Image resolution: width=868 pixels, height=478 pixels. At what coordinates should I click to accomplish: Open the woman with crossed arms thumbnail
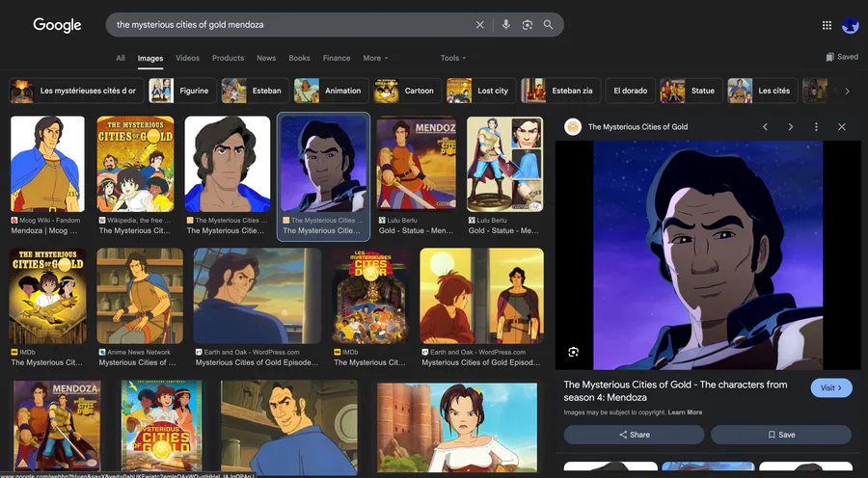coord(457,428)
